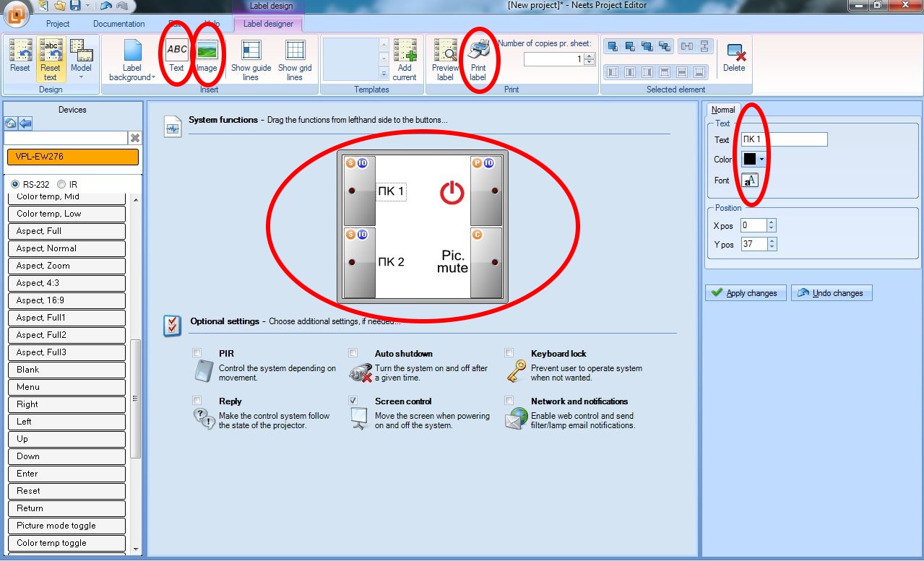Select the Pic. mute label text

(x=453, y=262)
